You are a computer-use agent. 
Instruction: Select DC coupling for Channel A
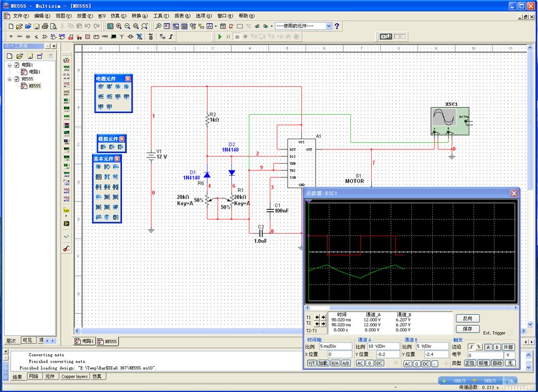tap(379, 363)
